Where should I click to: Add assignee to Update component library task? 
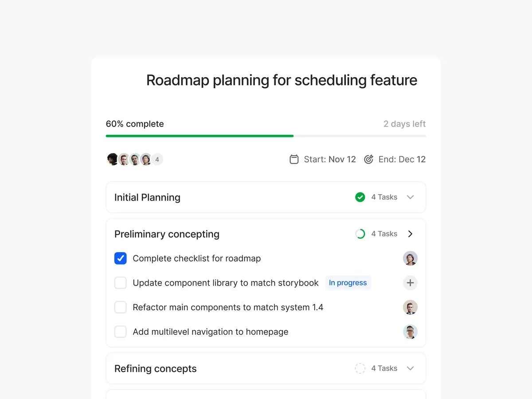[x=410, y=283]
